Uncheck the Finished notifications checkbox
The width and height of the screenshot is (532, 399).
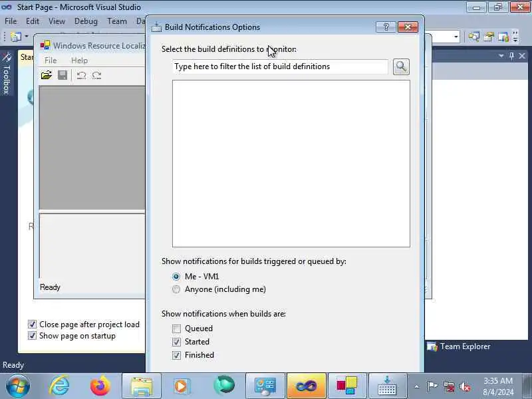(176, 355)
